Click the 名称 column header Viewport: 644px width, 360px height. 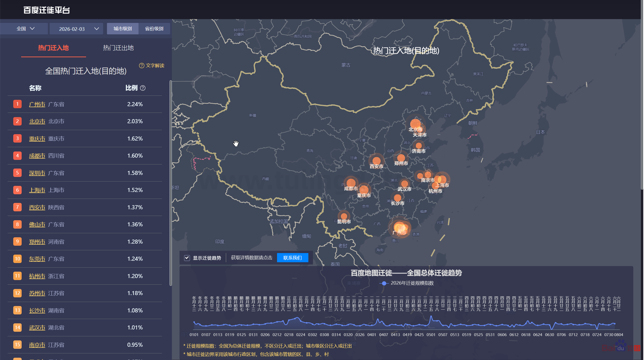pyautogui.click(x=35, y=88)
